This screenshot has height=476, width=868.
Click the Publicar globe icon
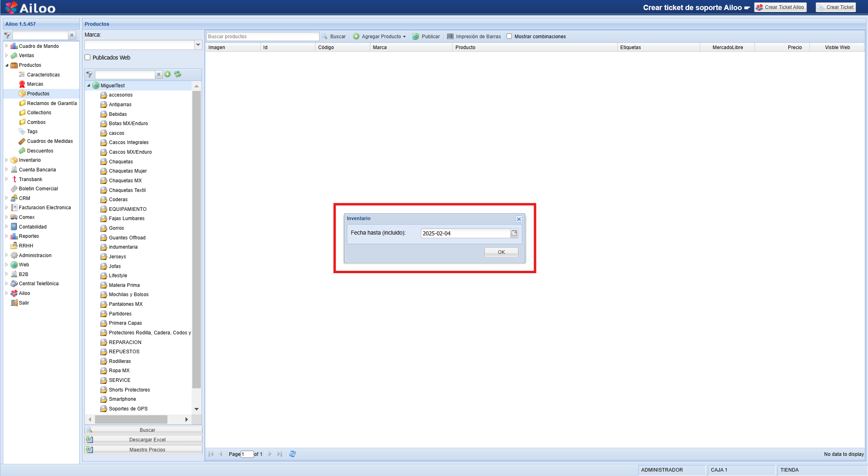coord(416,36)
